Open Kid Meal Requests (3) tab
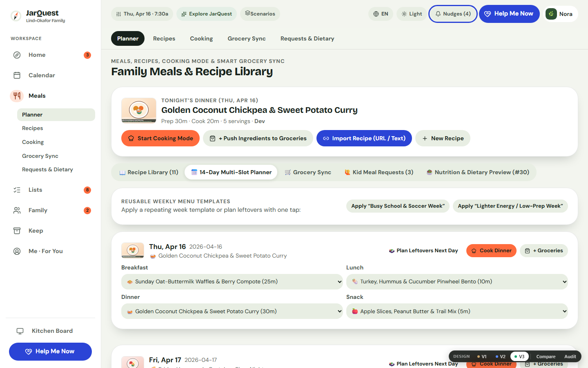This screenshot has height=368, width=588. pos(379,172)
